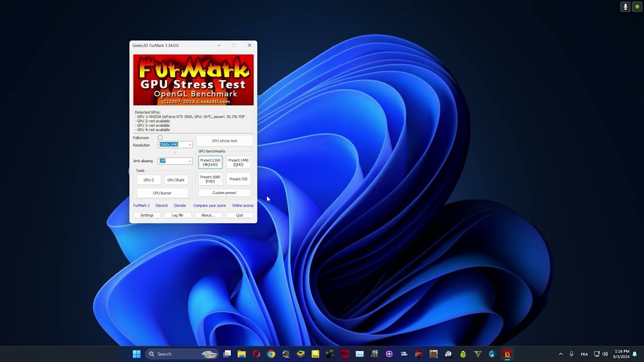Screen dimensions: 644x362
Task: Click the GPU benchmarks group label
Action: [x=212, y=151]
